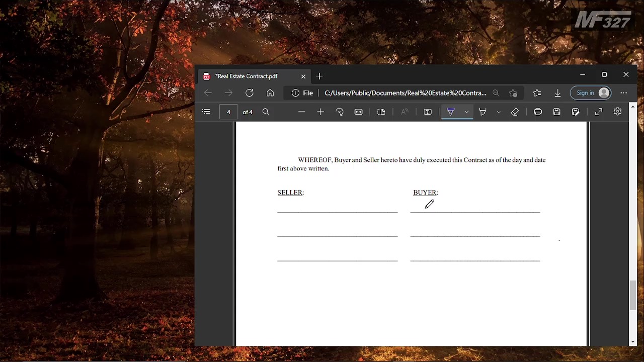This screenshot has width=644, height=362.
Task: Click 'first above written.' text
Action: tap(303, 168)
